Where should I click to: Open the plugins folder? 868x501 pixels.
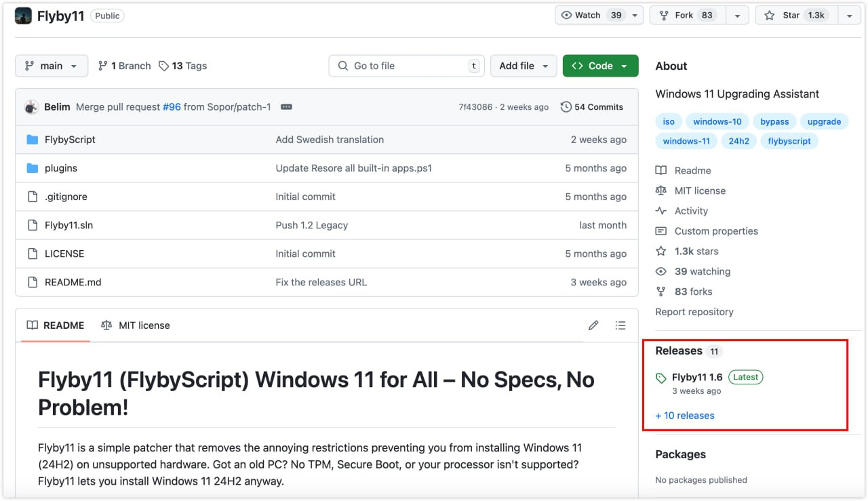pyautogui.click(x=61, y=168)
